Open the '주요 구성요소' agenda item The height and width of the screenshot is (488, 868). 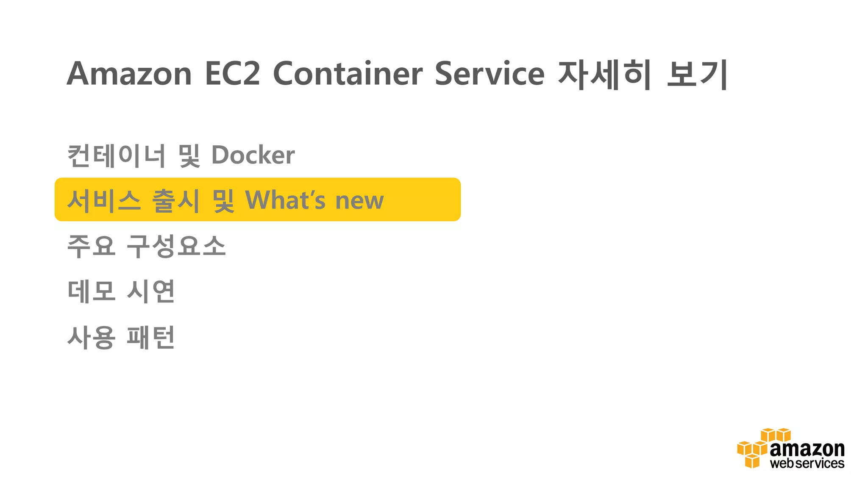[x=147, y=246]
